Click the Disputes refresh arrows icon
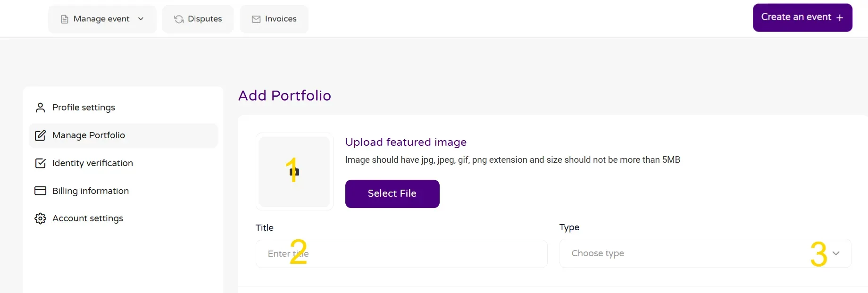 (179, 19)
